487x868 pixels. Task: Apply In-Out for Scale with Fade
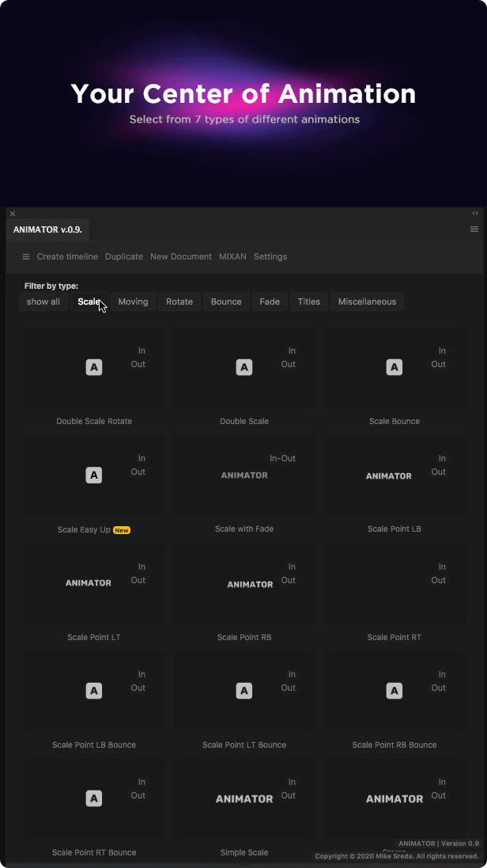tap(282, 458)
